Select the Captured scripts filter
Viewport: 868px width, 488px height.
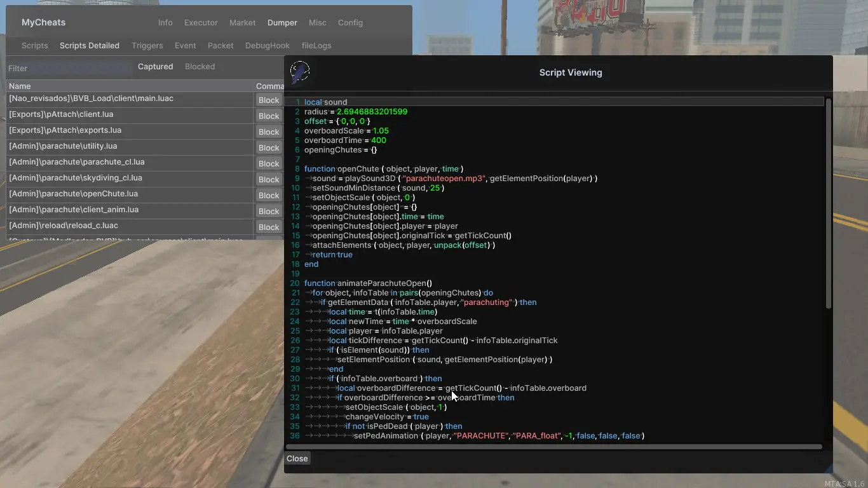click(155, 66)
